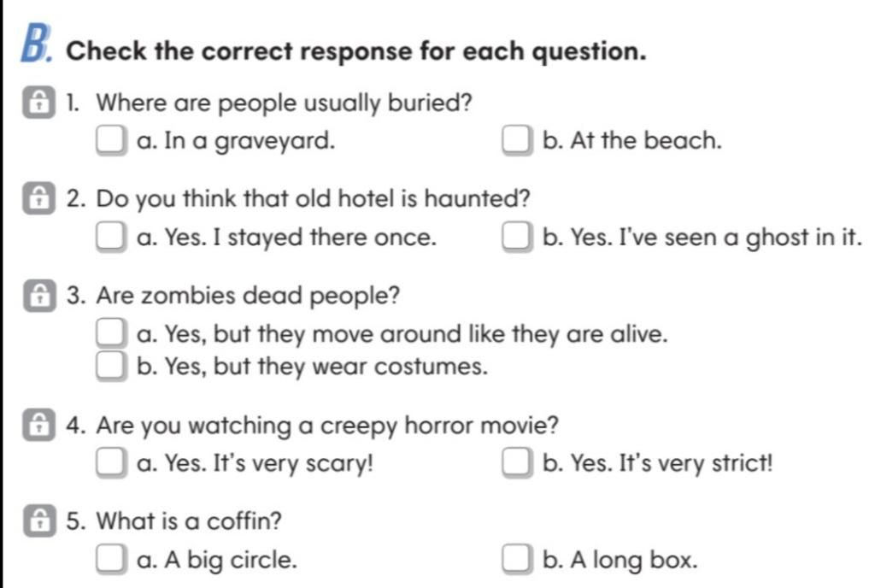
Task: Click the lock icon beside question 5
Action: point(39,521)
